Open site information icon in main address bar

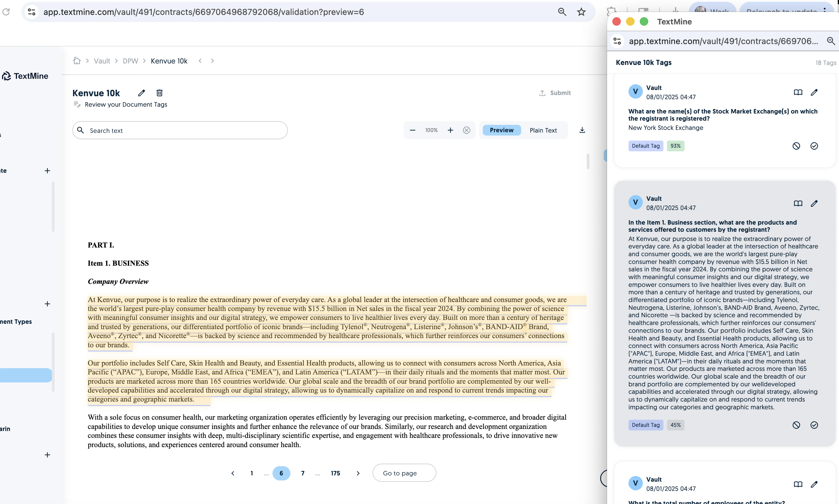(32, 12)
